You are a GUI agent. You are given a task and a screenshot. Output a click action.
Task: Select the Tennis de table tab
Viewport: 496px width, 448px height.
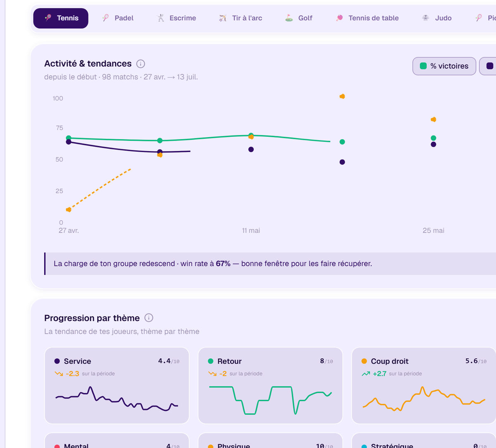coord(367,18)
